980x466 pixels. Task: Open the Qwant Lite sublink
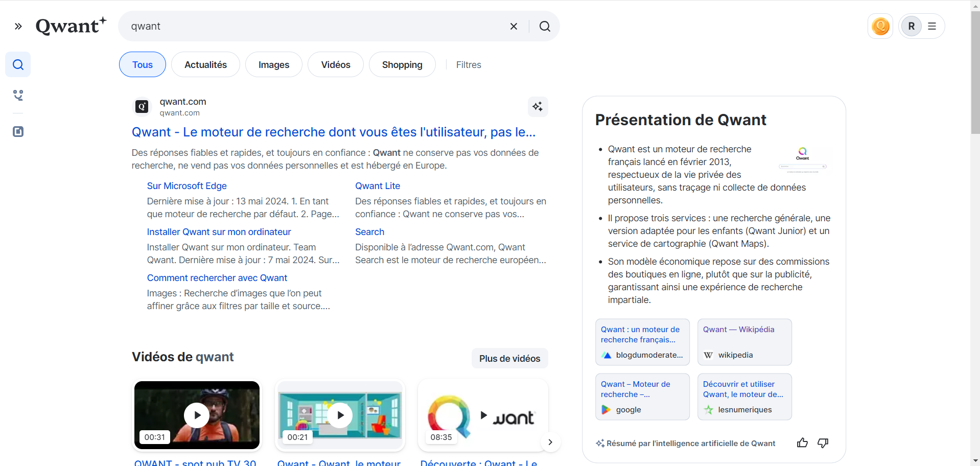coord(378,186)
